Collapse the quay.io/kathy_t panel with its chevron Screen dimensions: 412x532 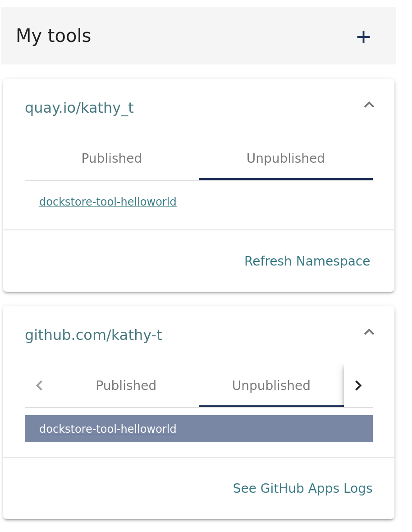[x=369, y=105]
